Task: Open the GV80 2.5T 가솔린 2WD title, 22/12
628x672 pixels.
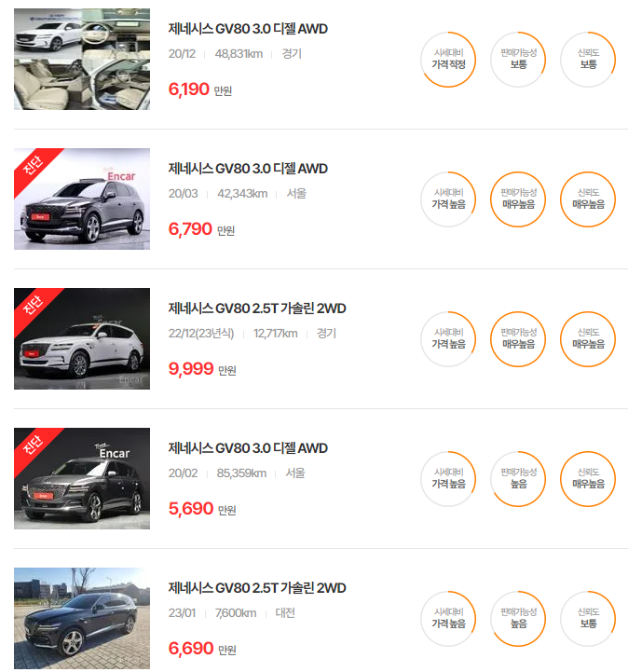Action: (257, 309)
